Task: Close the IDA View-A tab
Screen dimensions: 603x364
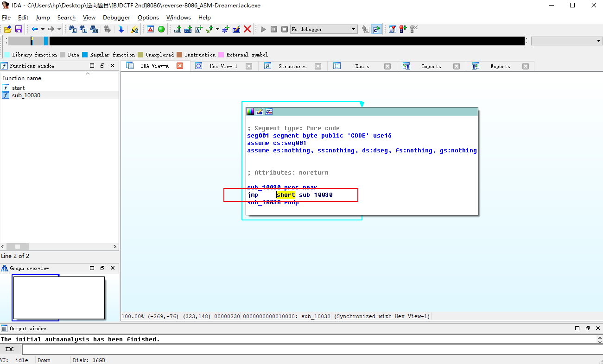Action: pos(180,66)
